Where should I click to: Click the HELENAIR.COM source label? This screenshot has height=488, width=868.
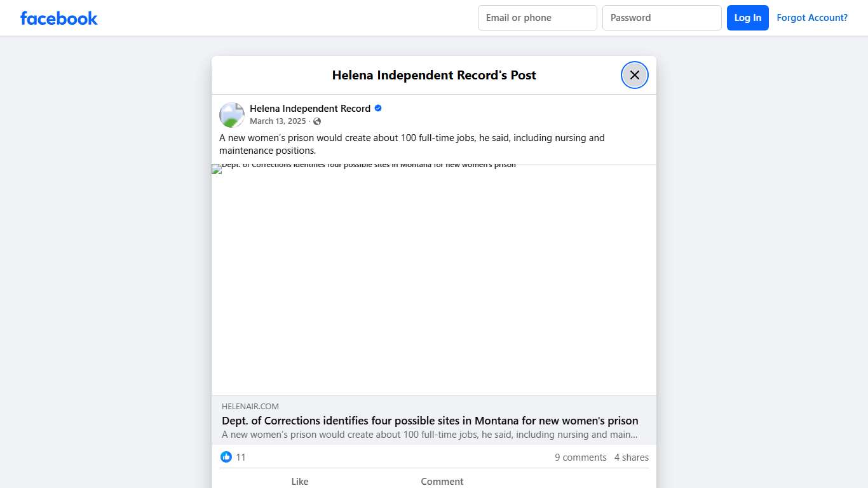tap(250, 407)
